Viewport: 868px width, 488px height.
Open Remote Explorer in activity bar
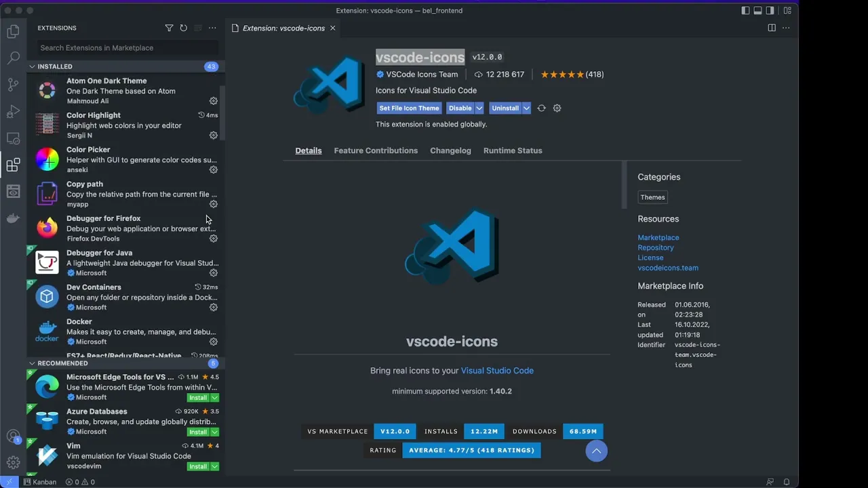click(x=13, y=138)
